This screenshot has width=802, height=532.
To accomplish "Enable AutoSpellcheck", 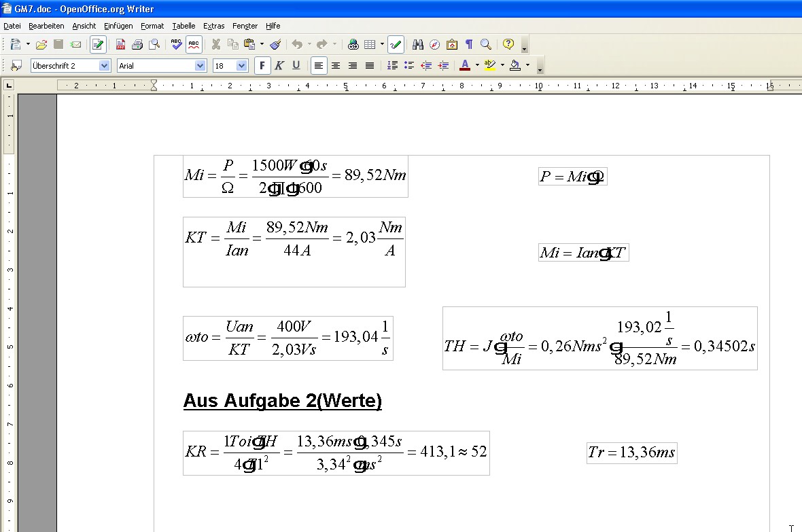I will pyautogui.click(x=194, y=43).
